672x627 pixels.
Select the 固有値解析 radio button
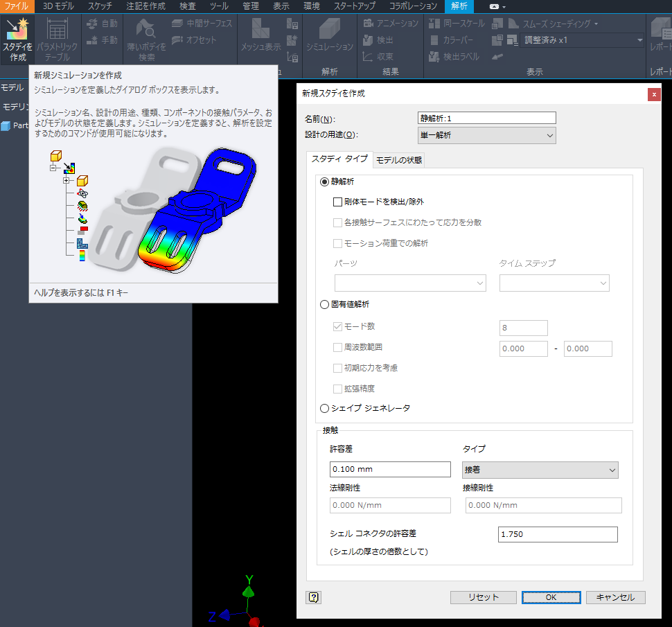click(x=324, y=304)
